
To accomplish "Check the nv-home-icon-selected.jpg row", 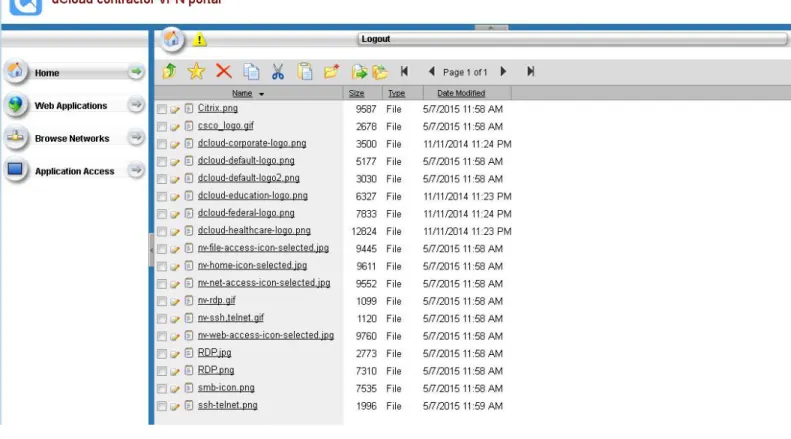I will point(162,266).
